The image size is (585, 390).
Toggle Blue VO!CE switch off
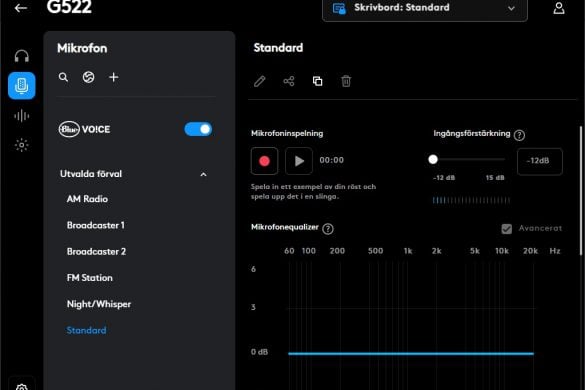(198, 129)
